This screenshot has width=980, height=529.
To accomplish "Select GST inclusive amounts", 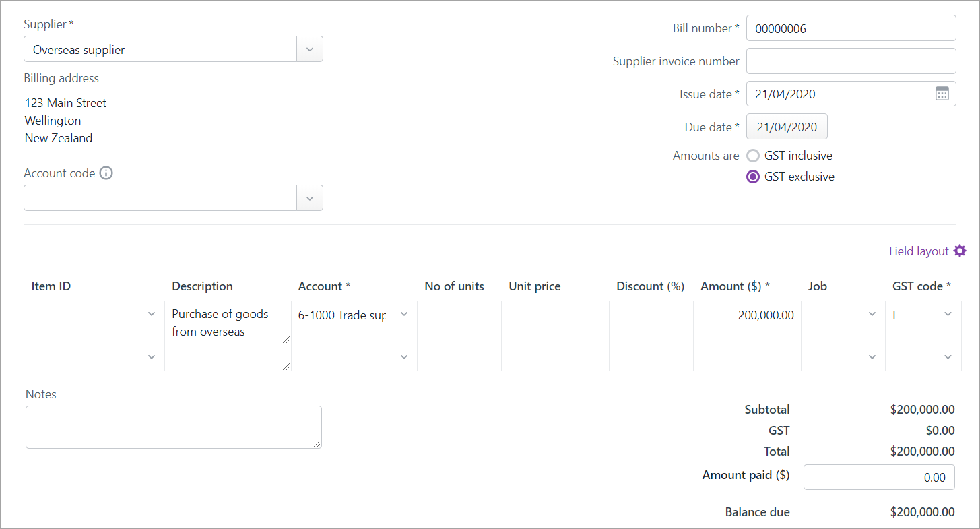I will click(x=752, y=155).
